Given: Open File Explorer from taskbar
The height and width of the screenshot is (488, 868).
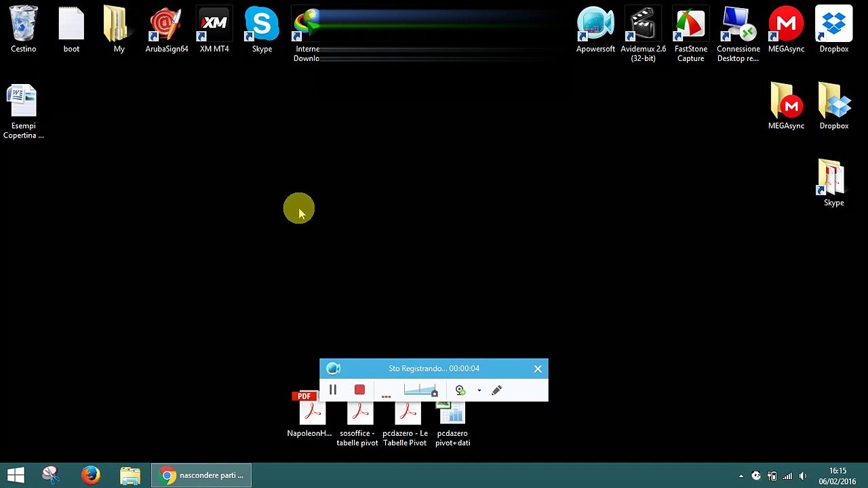Looking at the screenshot, I should point(130,475).
